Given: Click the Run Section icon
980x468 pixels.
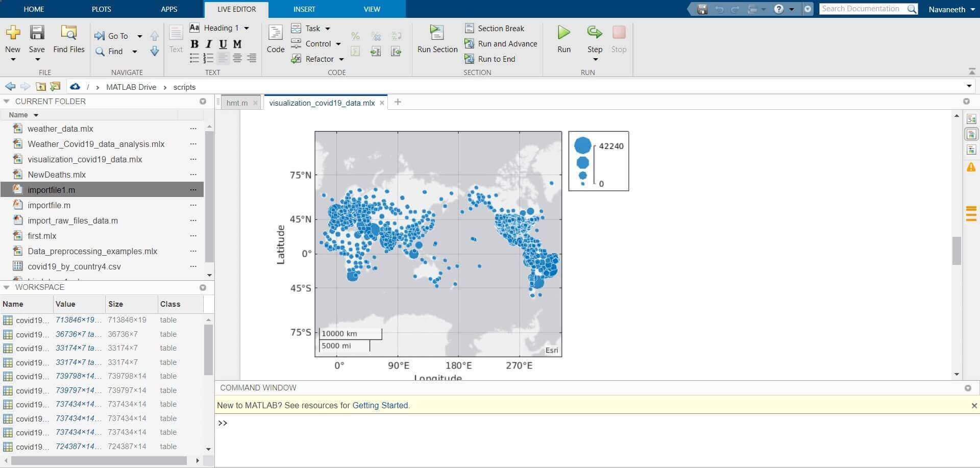Looking at the screenshot, I should tap(437, 33).
